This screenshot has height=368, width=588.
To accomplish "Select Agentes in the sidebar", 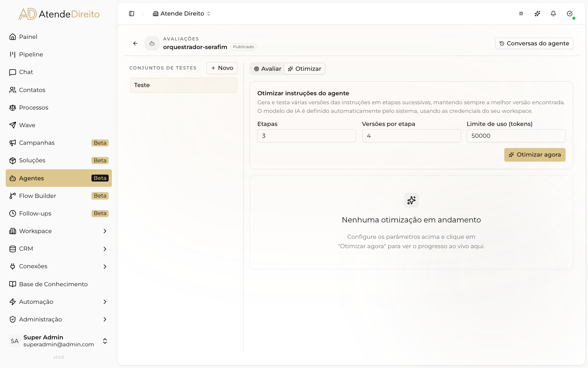I will (x=59, y=178).
